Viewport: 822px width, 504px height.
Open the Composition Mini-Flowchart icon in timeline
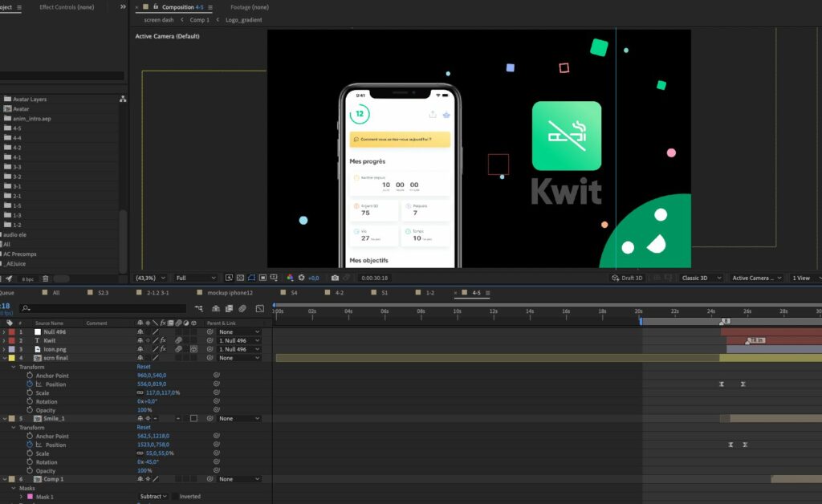click(199, 308)
